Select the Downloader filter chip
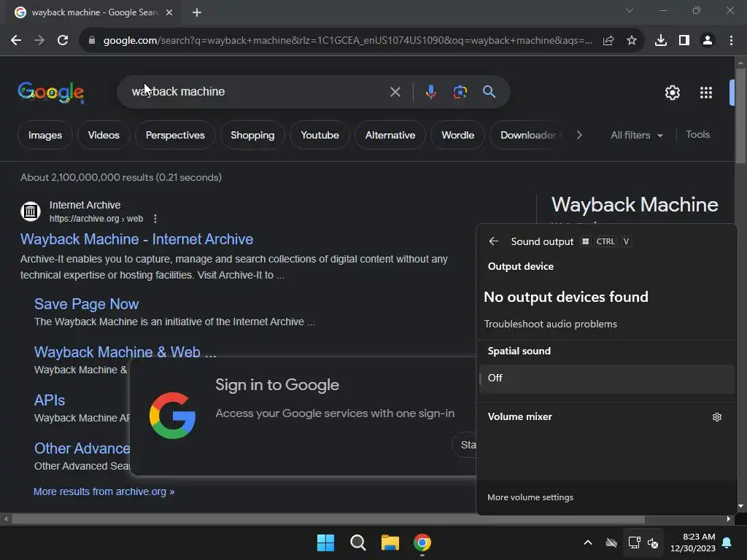 (528, 135)
